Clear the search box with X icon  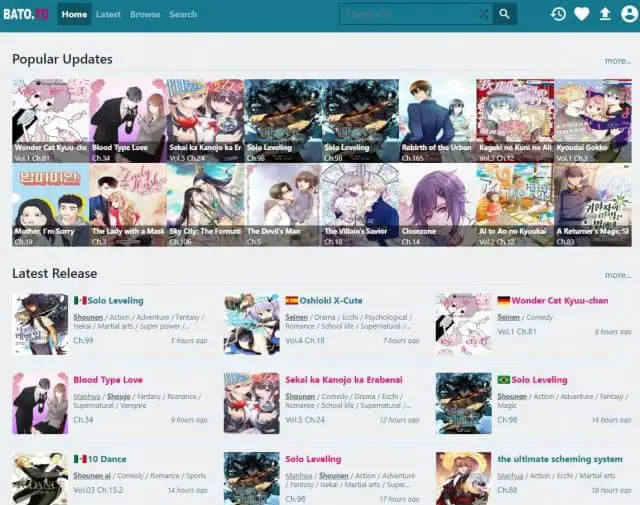tap(484, 15)
